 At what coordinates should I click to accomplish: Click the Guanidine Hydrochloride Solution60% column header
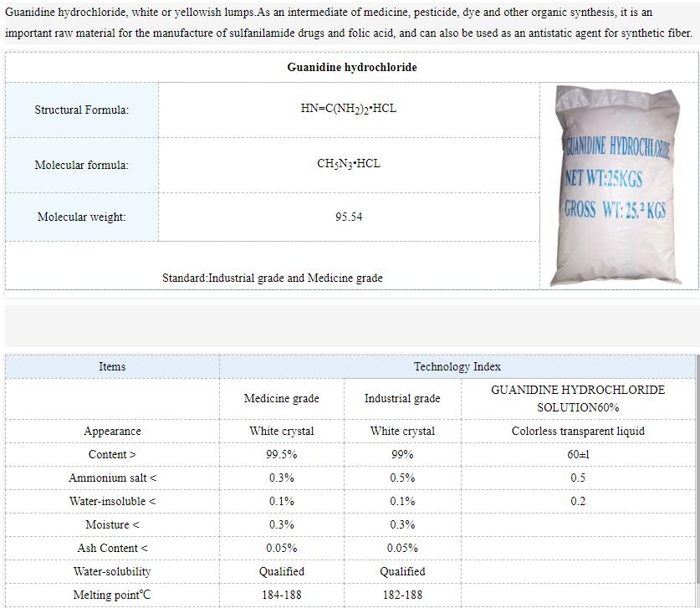[x=578, y=399]
